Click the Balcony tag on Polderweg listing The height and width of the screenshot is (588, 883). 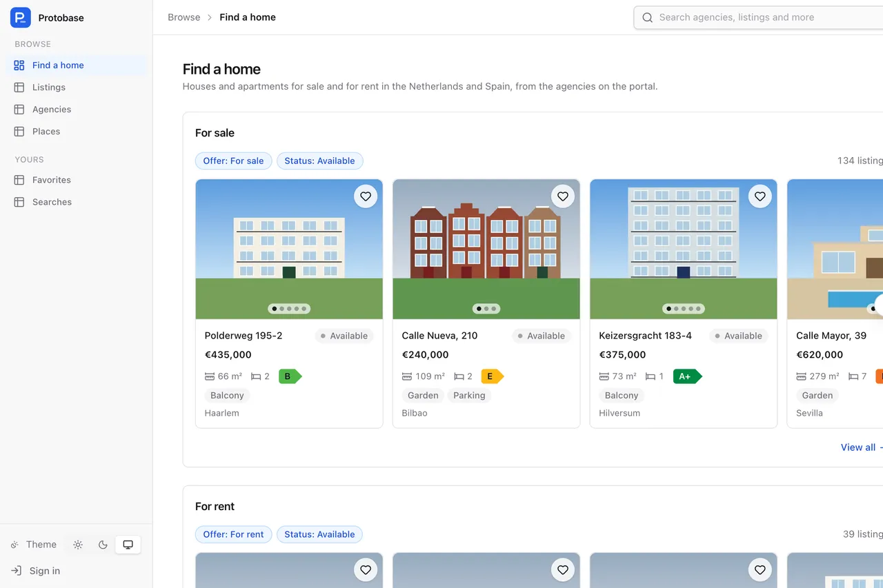(227, 396)
